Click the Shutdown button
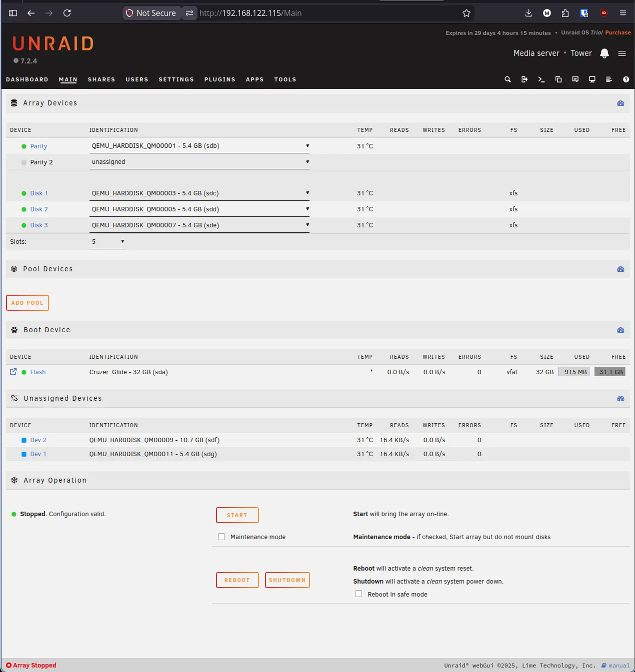The image size is (635, 672). pyautogui.click(x=287, y=580)
